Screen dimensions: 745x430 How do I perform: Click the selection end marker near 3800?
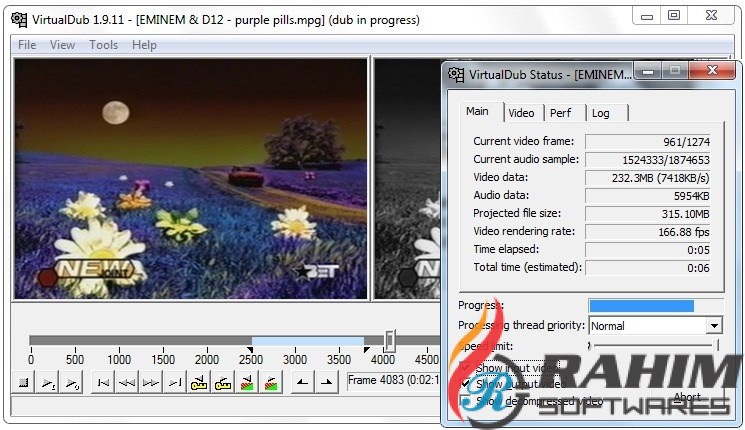(366, 350)
